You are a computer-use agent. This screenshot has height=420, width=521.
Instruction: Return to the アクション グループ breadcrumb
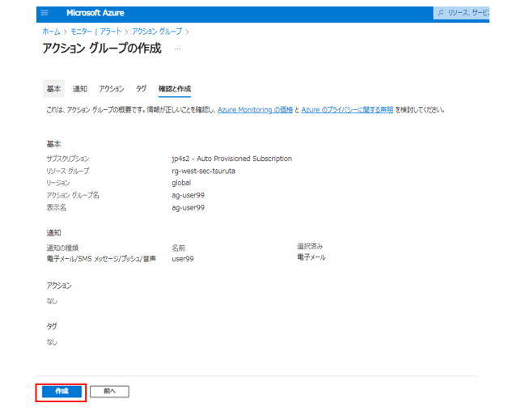[x=157, y=32]
